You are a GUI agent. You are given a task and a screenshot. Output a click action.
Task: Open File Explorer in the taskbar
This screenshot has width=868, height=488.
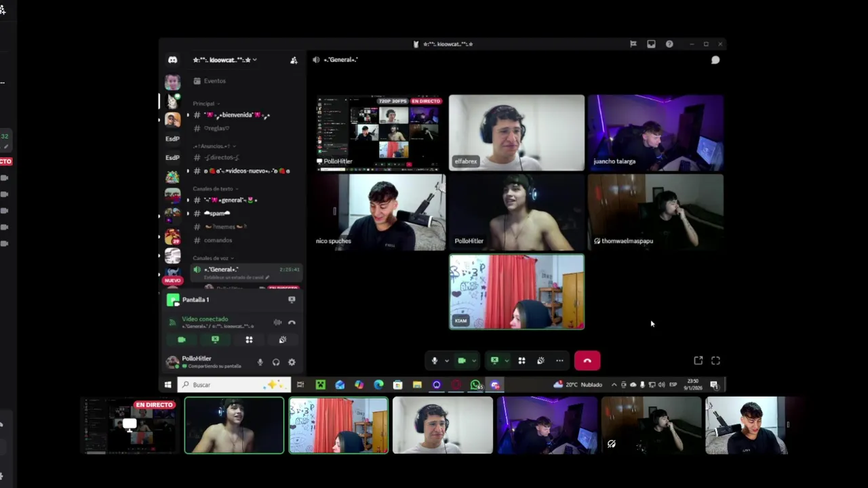417,385
